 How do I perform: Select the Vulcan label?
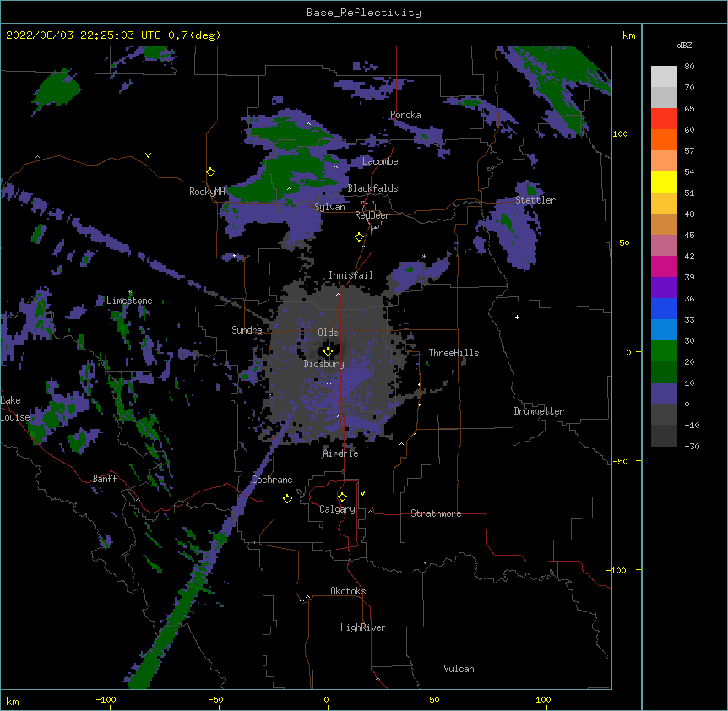click(459, 669)
